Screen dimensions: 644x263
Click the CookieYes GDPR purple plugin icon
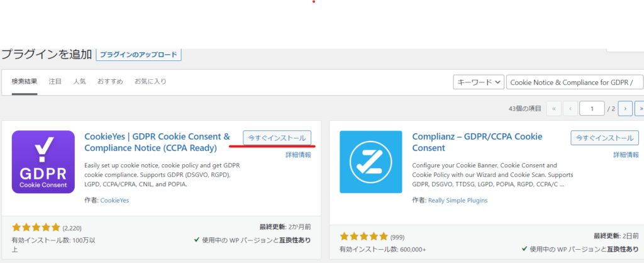coord(43,162)
